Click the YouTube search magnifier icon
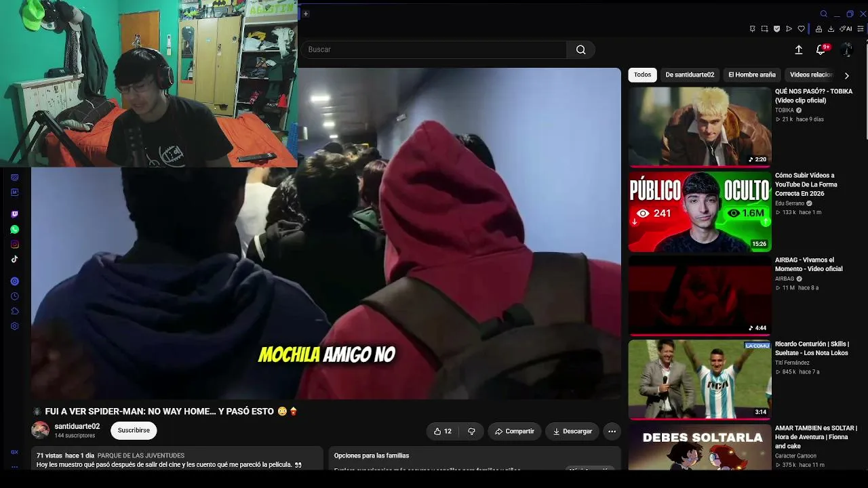 [580, 49]
